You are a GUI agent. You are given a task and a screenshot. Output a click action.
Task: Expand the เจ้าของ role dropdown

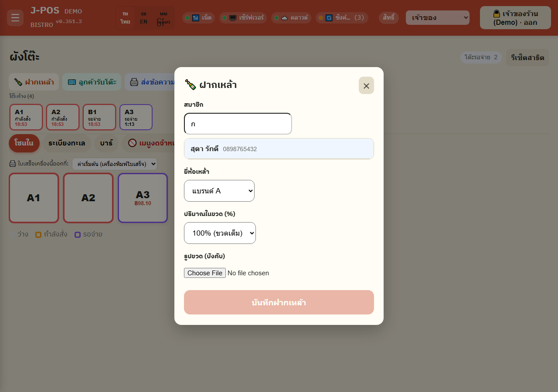(x=438, y=18)
